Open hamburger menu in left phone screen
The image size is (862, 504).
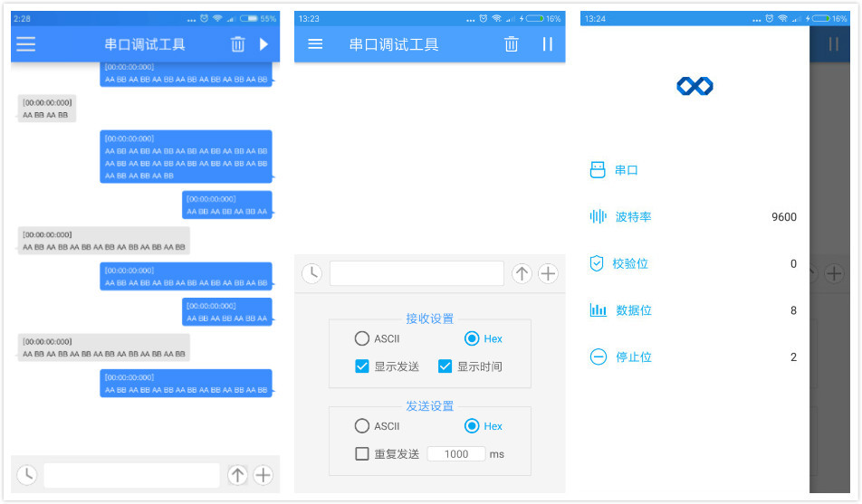26,44
